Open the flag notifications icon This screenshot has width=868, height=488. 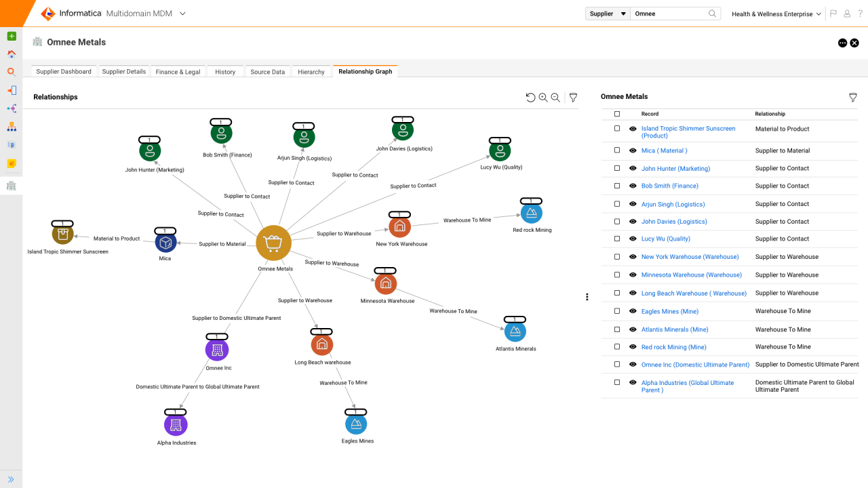(x=833, y=14)
